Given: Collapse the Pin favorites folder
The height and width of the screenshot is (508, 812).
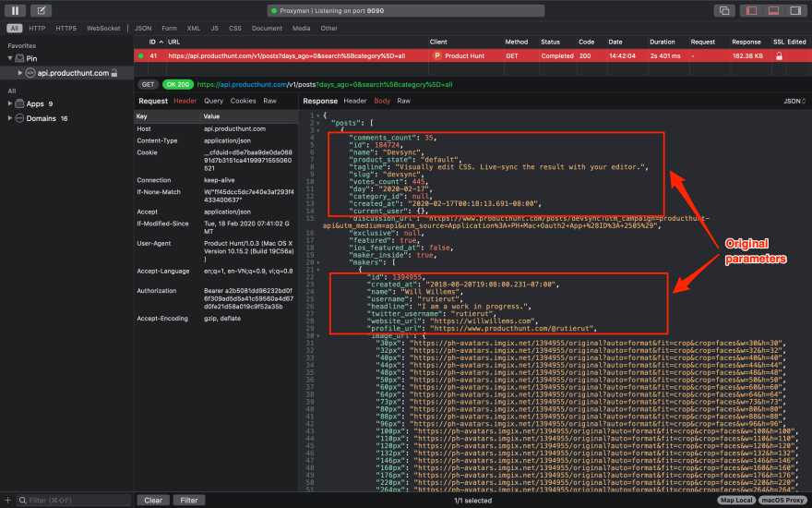Looking at the screenshot, I should click(x=10, y=58).
